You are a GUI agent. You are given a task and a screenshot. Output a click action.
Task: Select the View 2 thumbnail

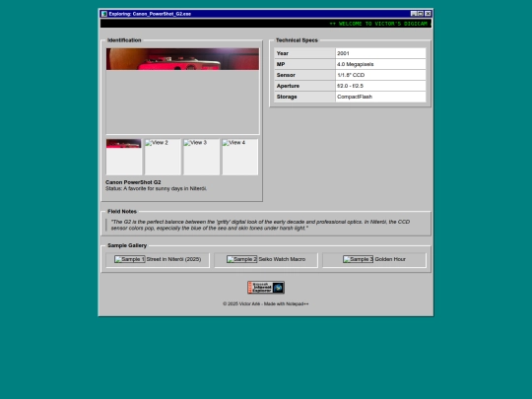(x=163, y=157)
